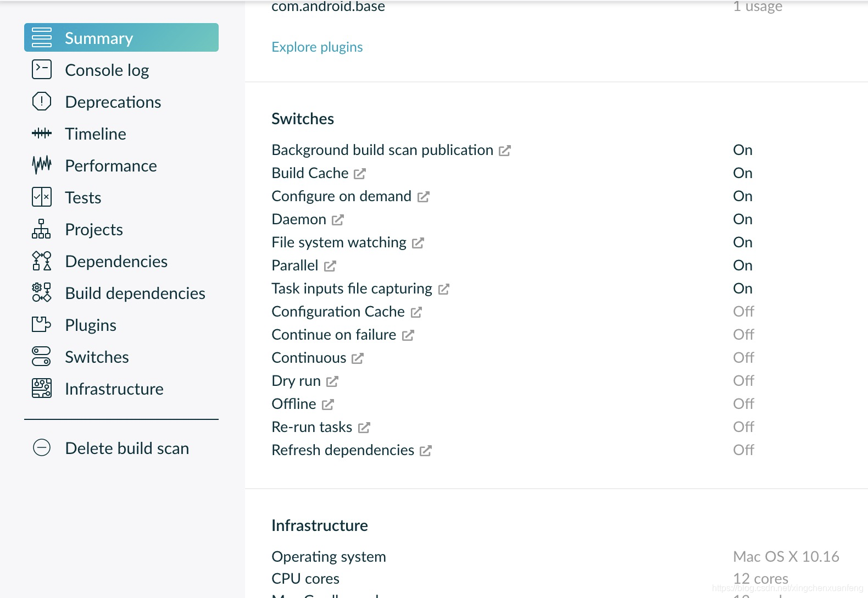Open external link icon beside Daemon
Viewport: 868px width, 598px height.
coord(338,220)
